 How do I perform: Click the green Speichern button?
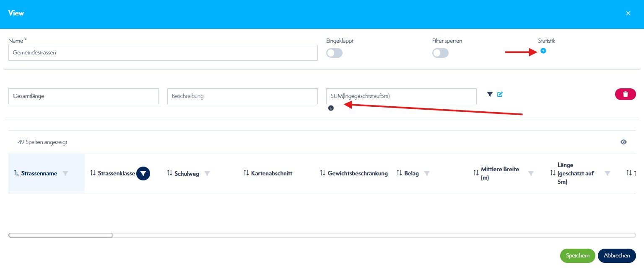(x=577, y=256)
